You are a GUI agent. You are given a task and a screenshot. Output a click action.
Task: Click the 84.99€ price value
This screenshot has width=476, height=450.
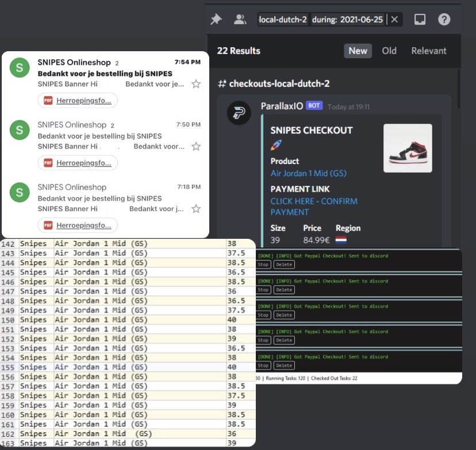pyautogui.click(x=316, y=241)
